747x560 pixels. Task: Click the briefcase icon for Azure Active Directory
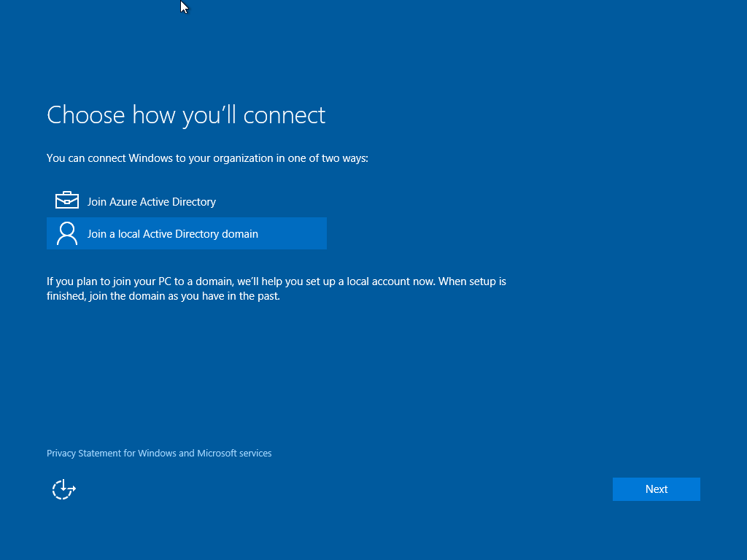[66, 201]
